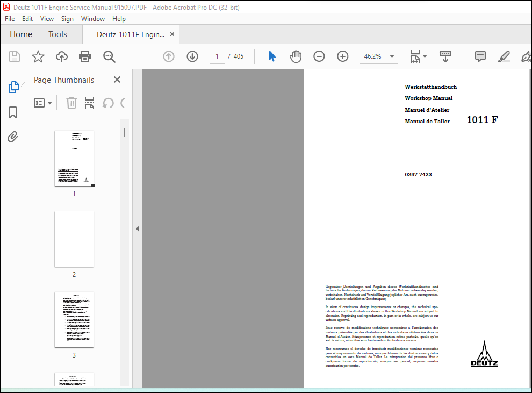
Task: Click the upload to cloud icon
Action: point(61,56)
